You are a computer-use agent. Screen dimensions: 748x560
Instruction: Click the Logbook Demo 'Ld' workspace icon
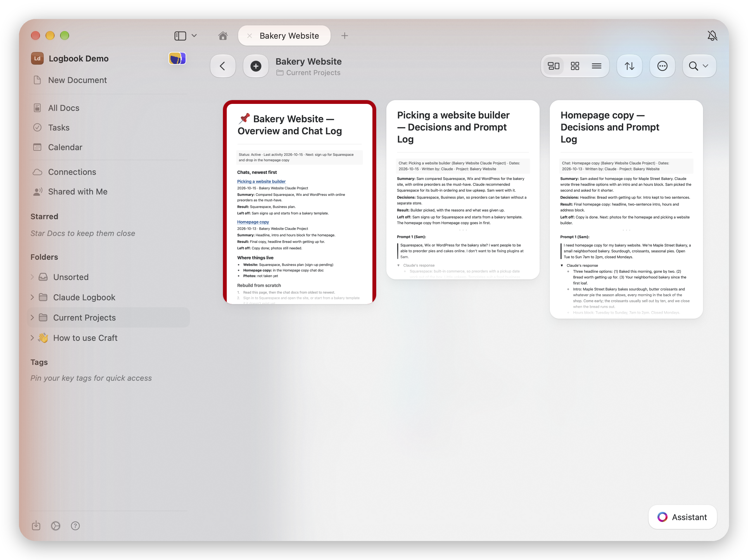point(37,59)
